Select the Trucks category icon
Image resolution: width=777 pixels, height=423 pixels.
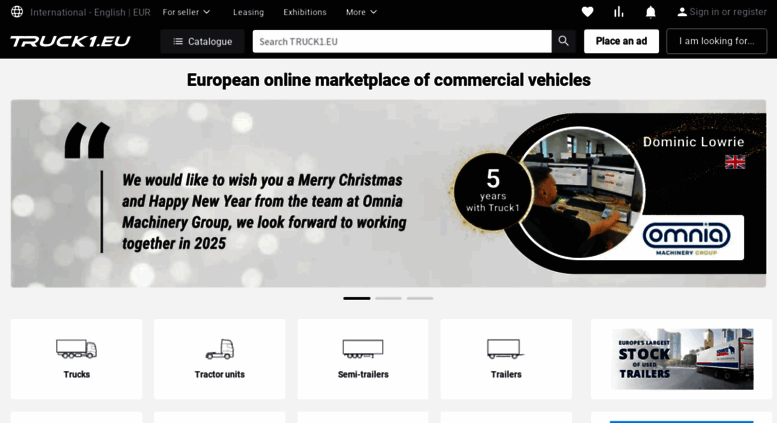click(x=76, y=349)
